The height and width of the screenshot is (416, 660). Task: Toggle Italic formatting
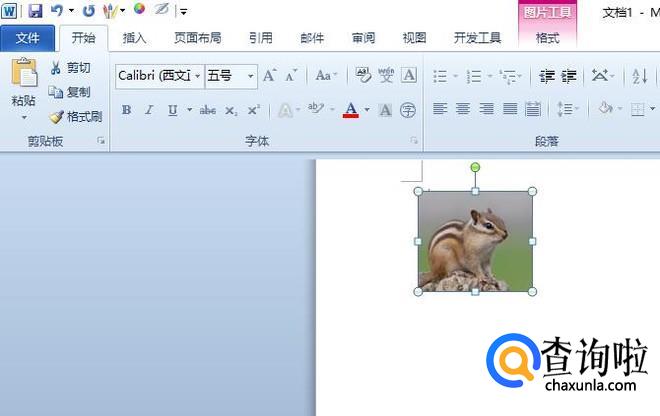point(149,110)
